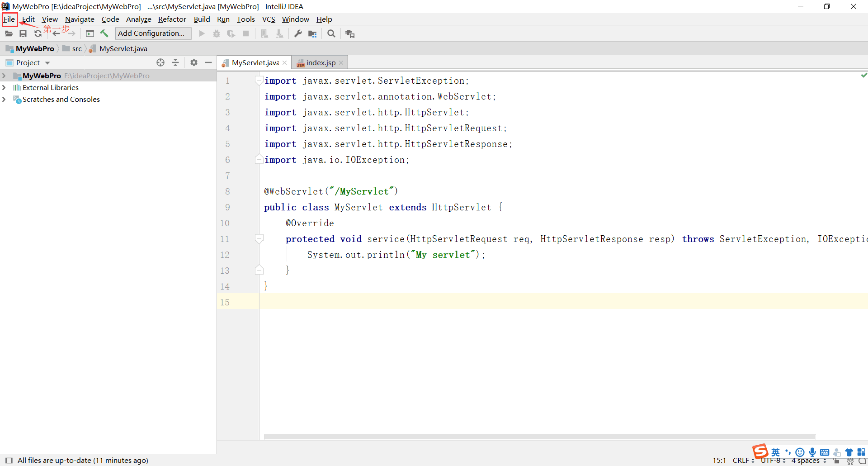Open the Tools menu
Viewport: 868px width, 466px height.
[245, 19]
